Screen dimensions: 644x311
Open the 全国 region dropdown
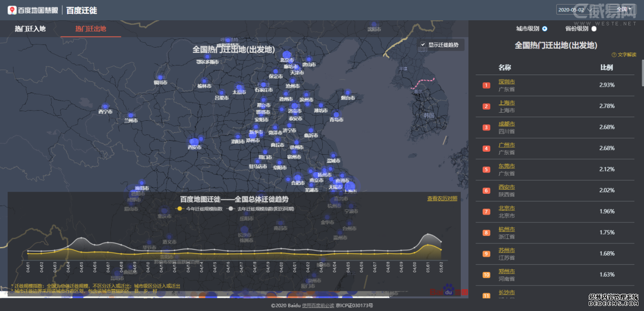tap(624, 10)
